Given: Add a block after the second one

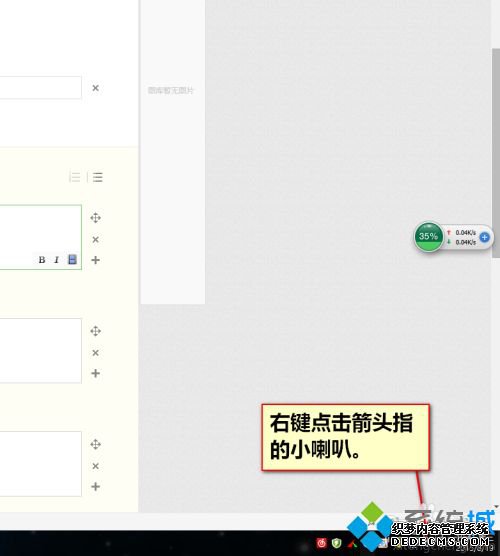Looking at the screenshot, I should click(95, 373).
